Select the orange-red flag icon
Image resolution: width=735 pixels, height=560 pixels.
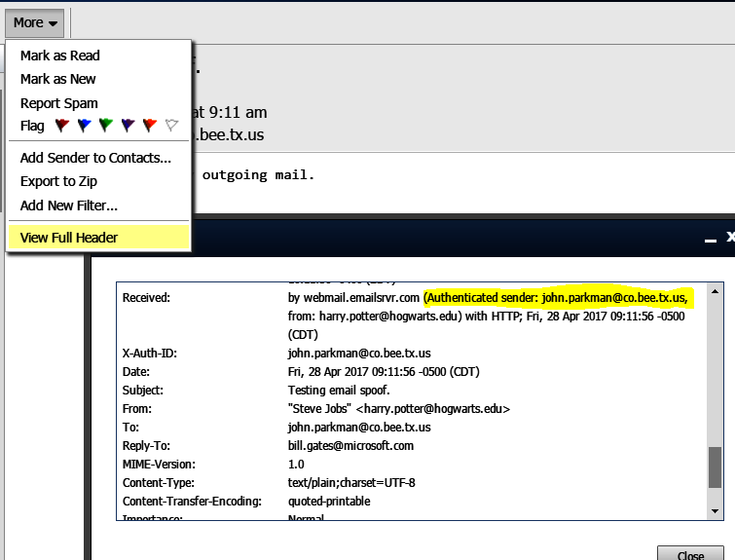coord(149,126)
